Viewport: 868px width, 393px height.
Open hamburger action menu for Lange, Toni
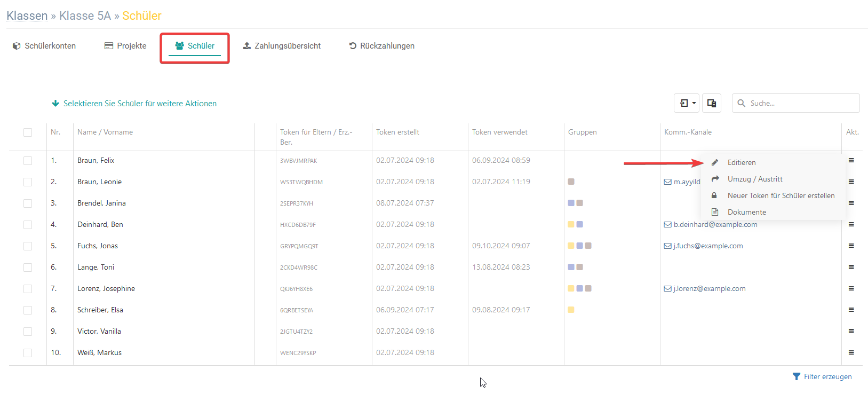(851, 267)
